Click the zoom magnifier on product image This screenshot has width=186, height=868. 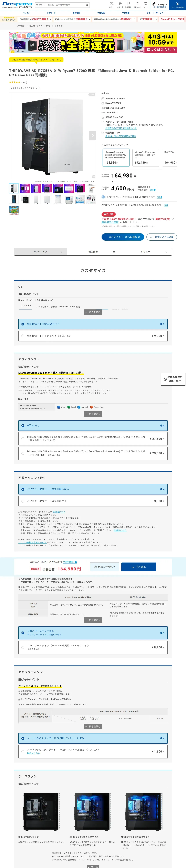[x=93, y=176]
